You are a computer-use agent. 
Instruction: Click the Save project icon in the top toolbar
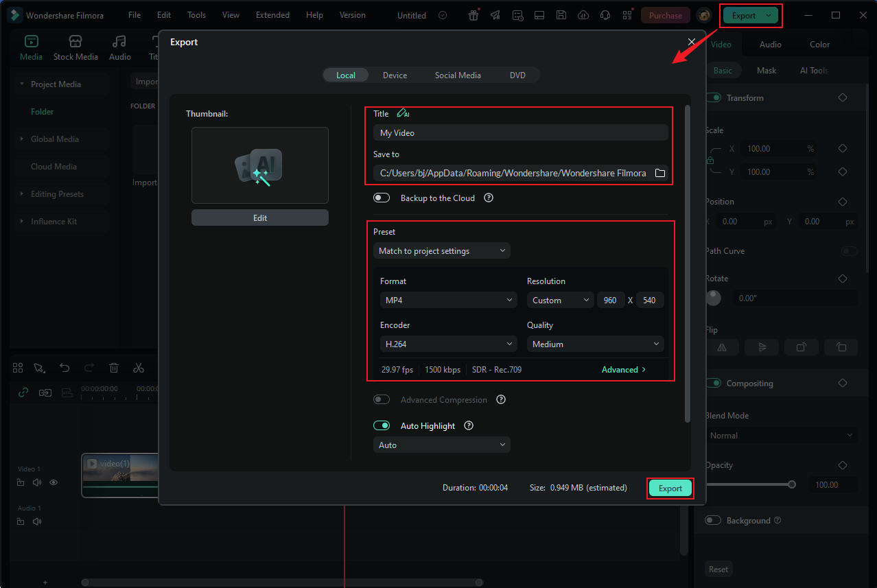(561, 14)
